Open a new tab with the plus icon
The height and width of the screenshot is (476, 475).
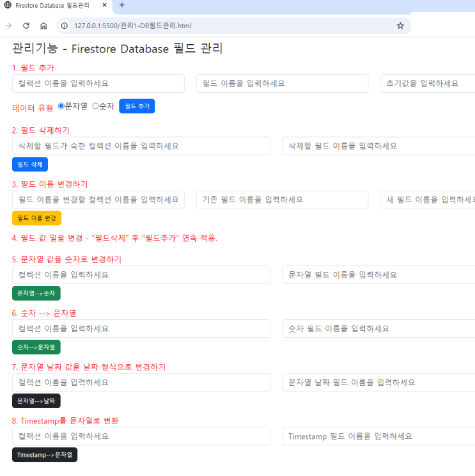pos(122,5)
